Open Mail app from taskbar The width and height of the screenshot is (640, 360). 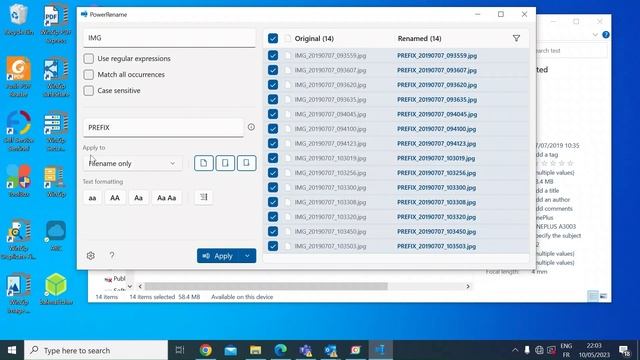pyautogui.click(x=231, y=350)
